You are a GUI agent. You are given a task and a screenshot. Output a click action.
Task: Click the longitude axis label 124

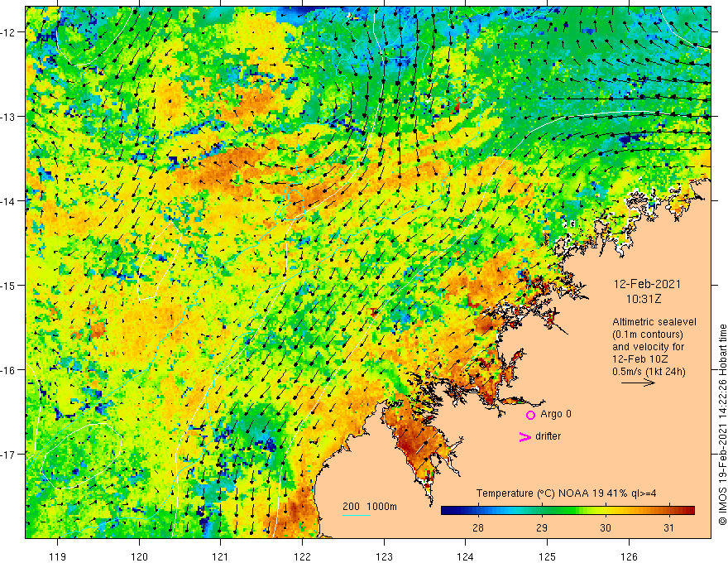(465, 556)
